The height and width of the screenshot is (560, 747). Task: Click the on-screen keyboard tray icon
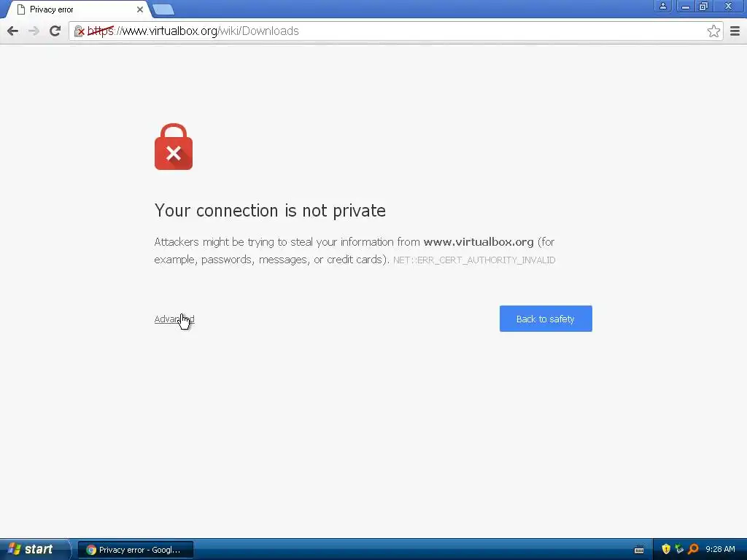pyautogui.click(x=639, y=550)
